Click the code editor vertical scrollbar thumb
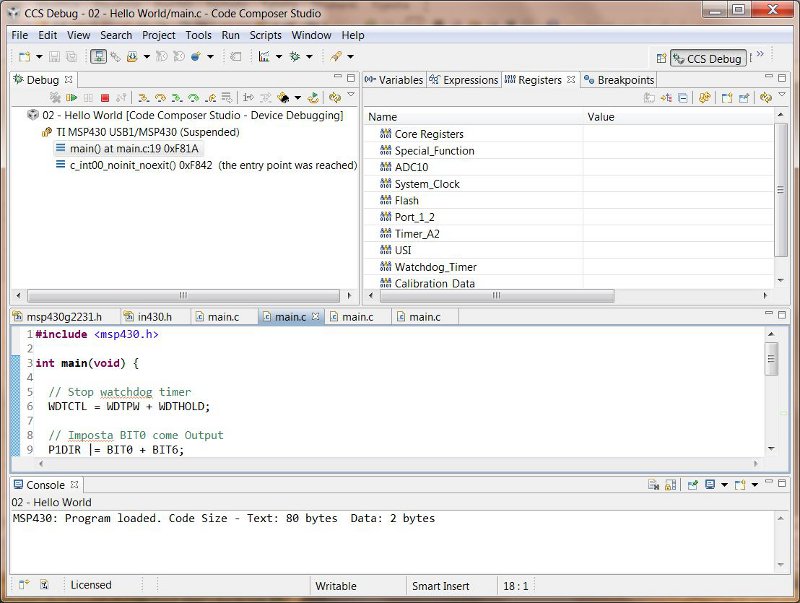 [x=771, y=359]
